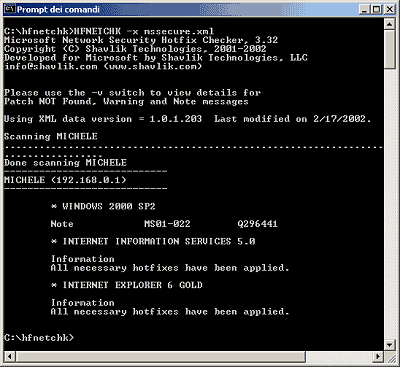Click the MICHELE (192.168.0.1) host line
This screenshot has width=400, height=367.
(65, 180)
